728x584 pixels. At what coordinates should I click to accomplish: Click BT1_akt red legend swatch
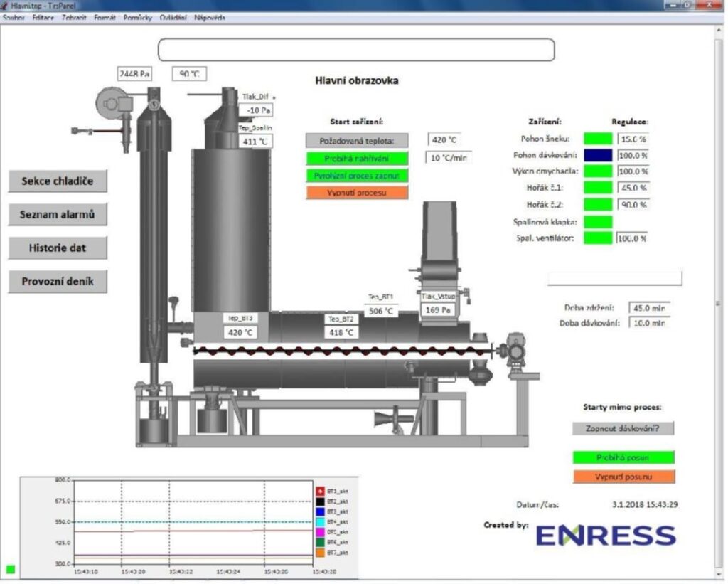point(320,491)
